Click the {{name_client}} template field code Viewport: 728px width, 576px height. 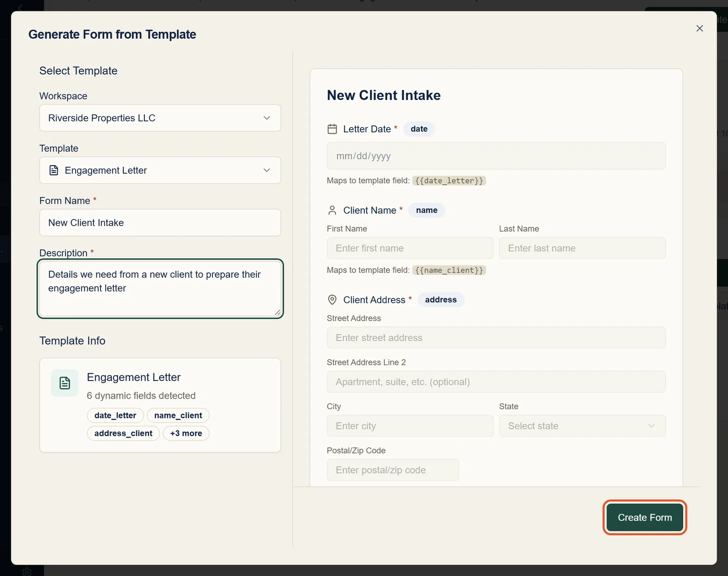click(x=449, y=270)
